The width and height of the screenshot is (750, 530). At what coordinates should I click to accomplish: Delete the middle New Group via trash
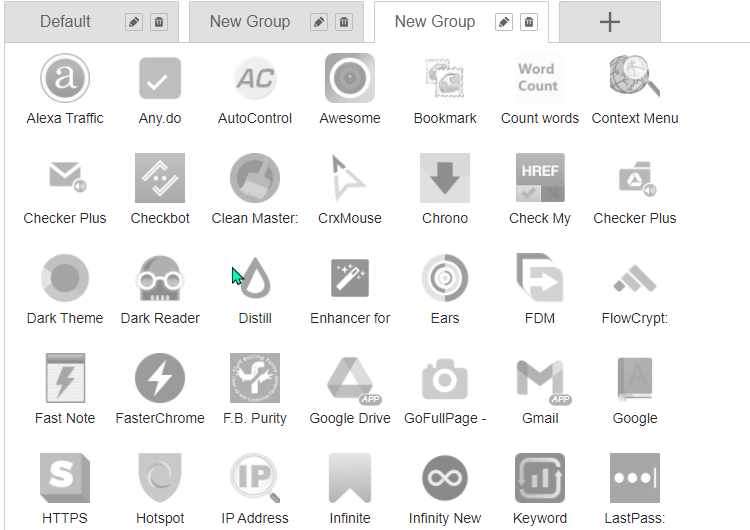coord(344,22)
